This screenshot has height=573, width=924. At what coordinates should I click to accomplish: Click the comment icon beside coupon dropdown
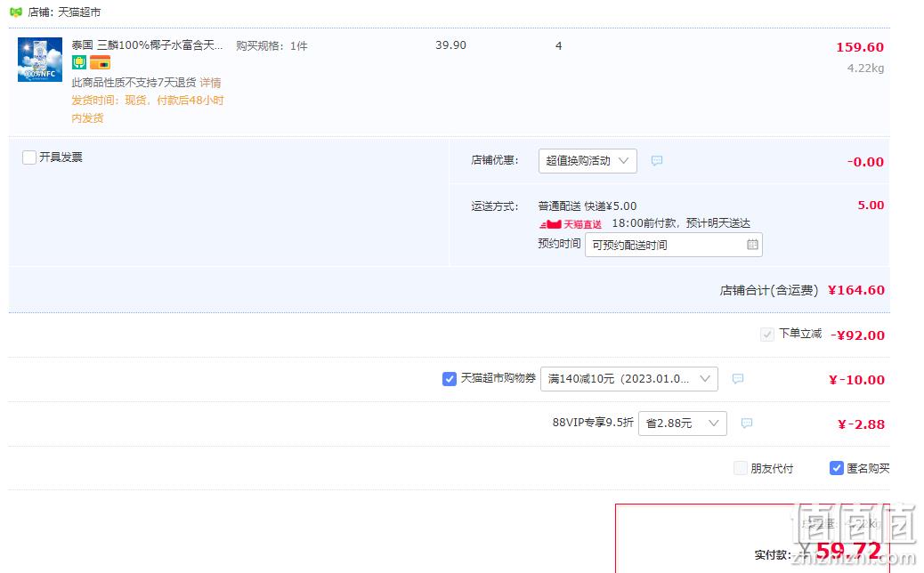737,379
